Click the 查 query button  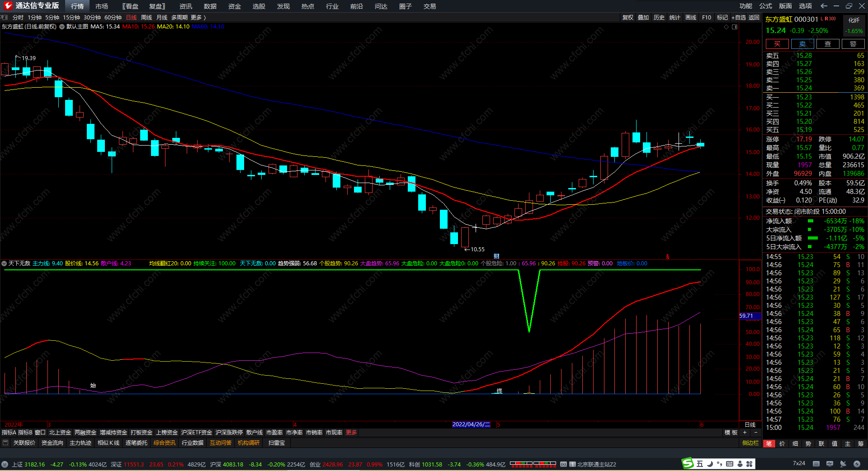coord(828,44)
